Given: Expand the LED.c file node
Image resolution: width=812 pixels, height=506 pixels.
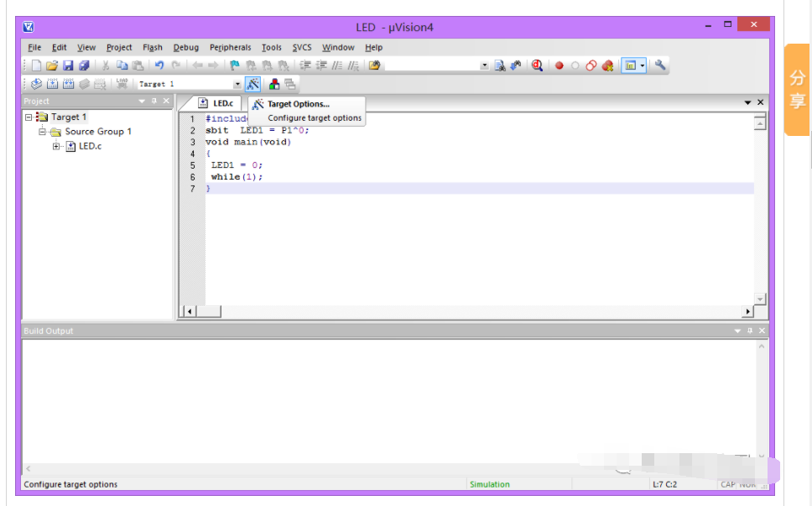Looking at the screenshot, I should pyautogui.click(x=56, y=146).
